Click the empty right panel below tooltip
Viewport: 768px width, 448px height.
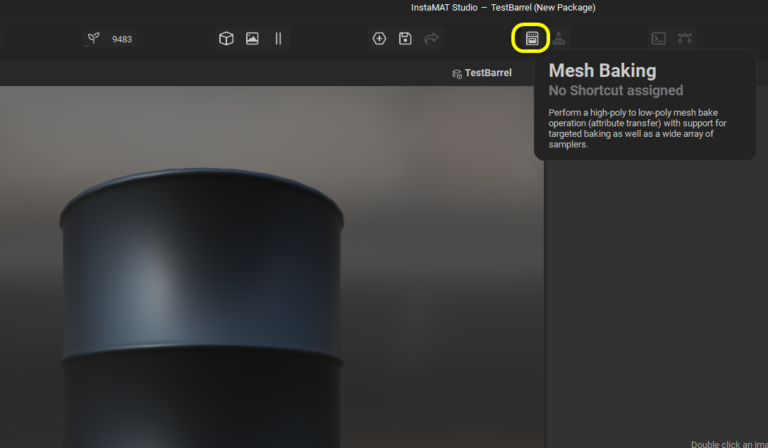pyautogui.click(x=655, y=300)
